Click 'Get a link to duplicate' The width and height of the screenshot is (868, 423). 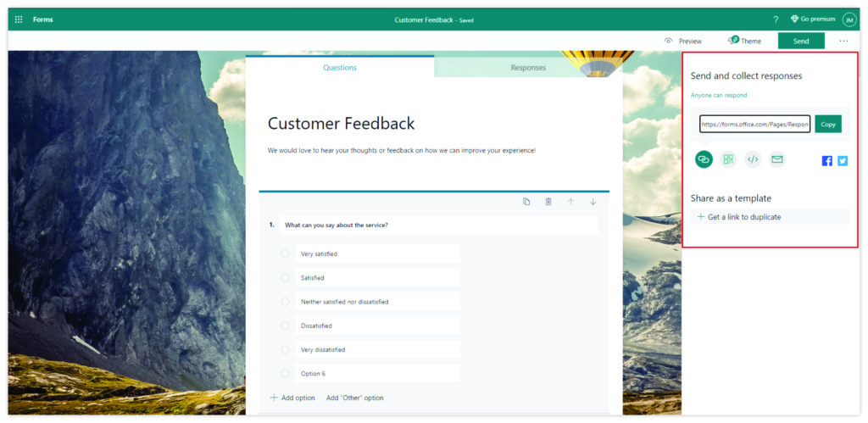click(770, 217)
